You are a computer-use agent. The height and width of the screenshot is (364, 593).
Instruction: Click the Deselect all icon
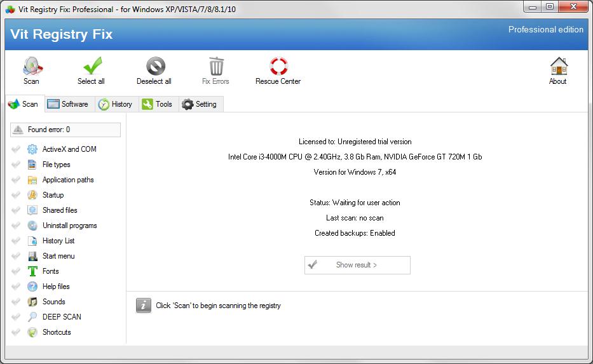tap(156, 66)
